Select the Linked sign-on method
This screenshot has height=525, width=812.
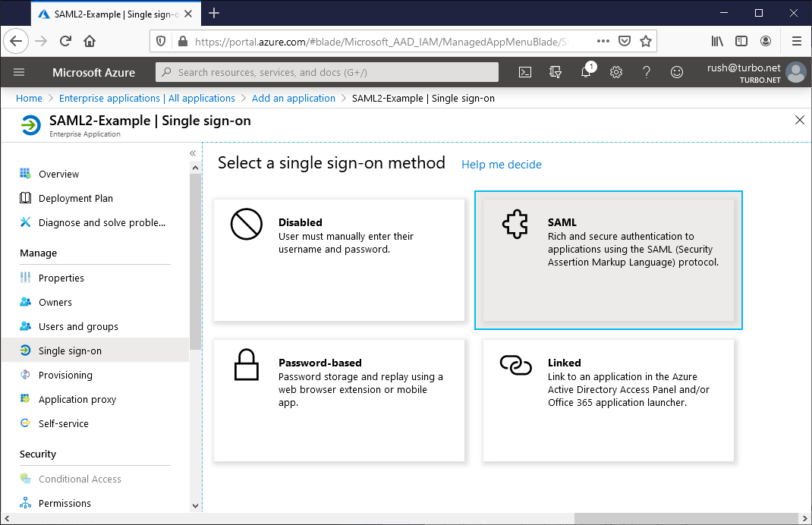(608, 400)
